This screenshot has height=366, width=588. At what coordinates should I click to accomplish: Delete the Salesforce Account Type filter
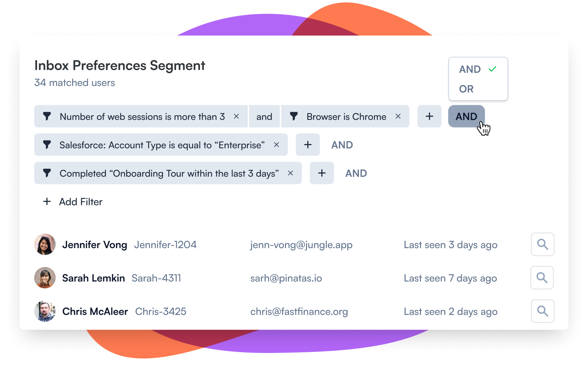coord(276,145)
